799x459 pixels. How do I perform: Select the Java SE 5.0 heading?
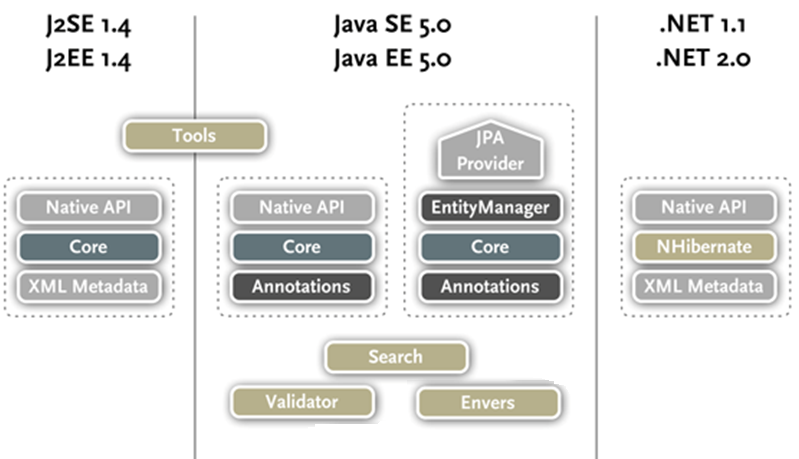click(392, 24)
